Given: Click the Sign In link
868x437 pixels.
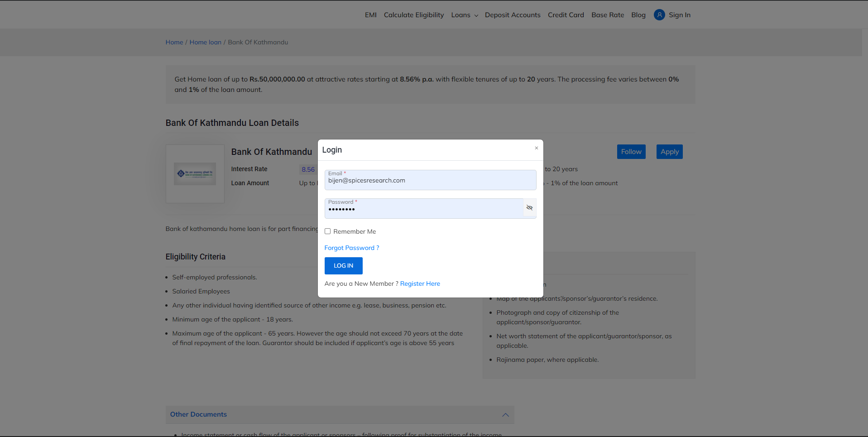Looking at the screenshot, I should point(680,15).
